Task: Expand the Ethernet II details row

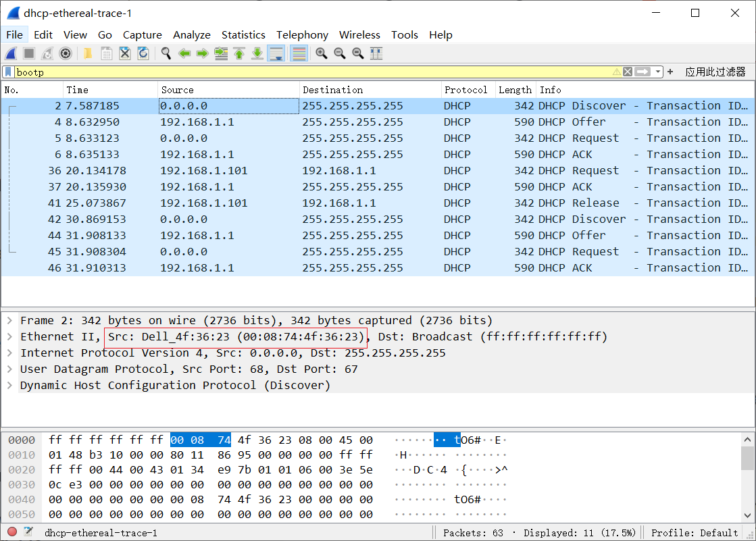Action: 9,336
